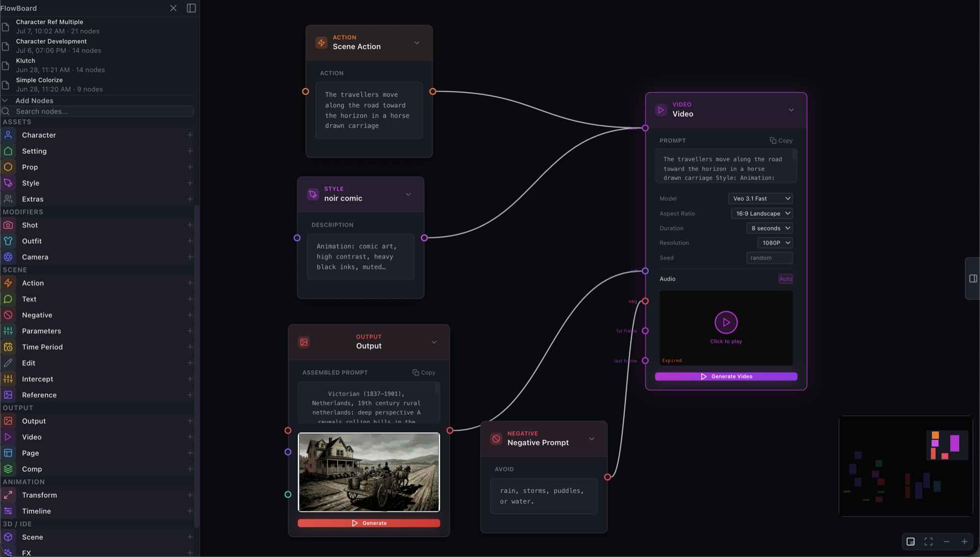Click the 3D Scene cube icon
Image resolution: width=980 pixels, height=557 pixels.
click(x=8, y=537)
